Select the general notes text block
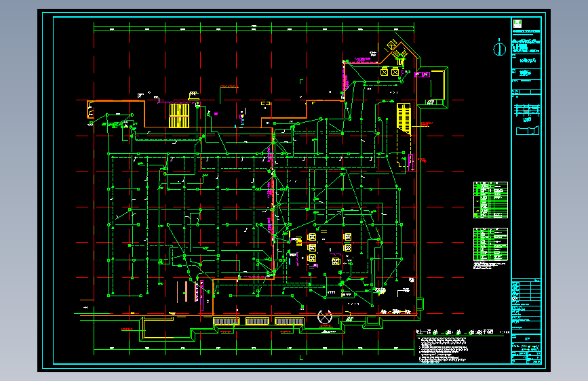Viewport: 588px width, 381px height. [442, 350]
